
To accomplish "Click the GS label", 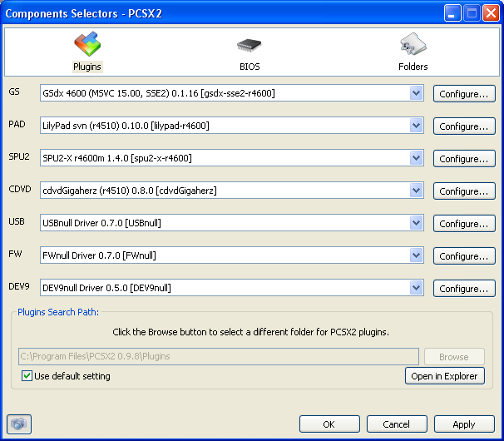I will [14, 92].
